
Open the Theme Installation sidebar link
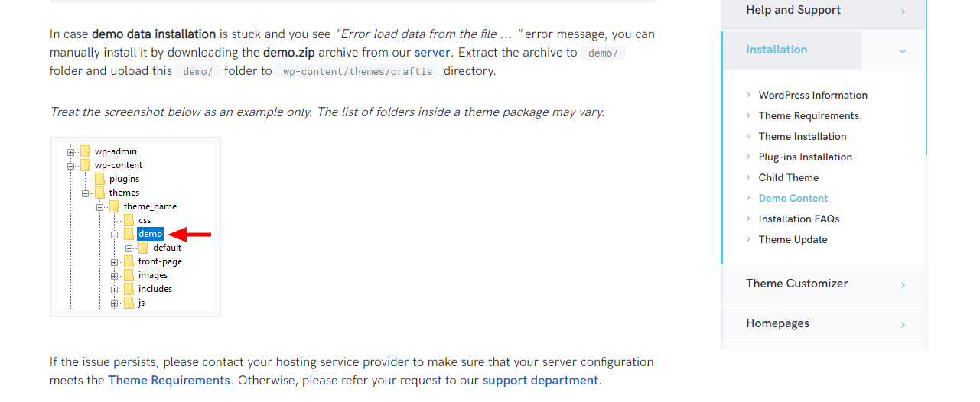click(803, 137)
